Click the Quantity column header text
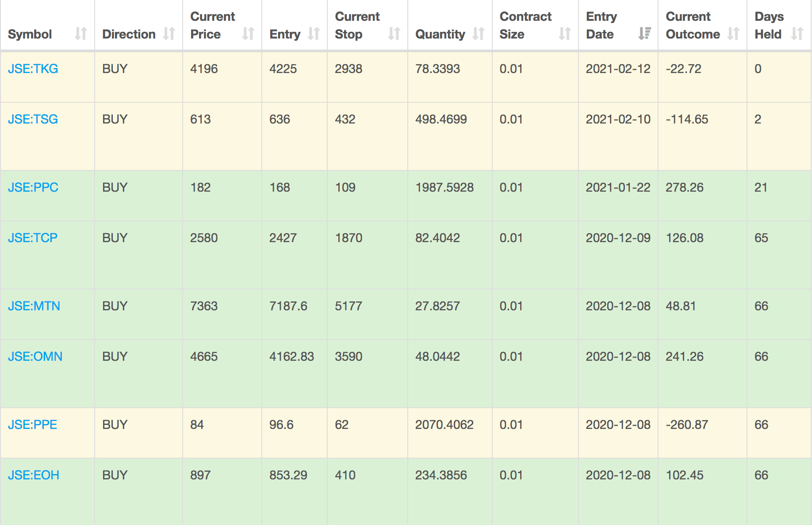Screen dimensions: 812x525 pos(440,34)
